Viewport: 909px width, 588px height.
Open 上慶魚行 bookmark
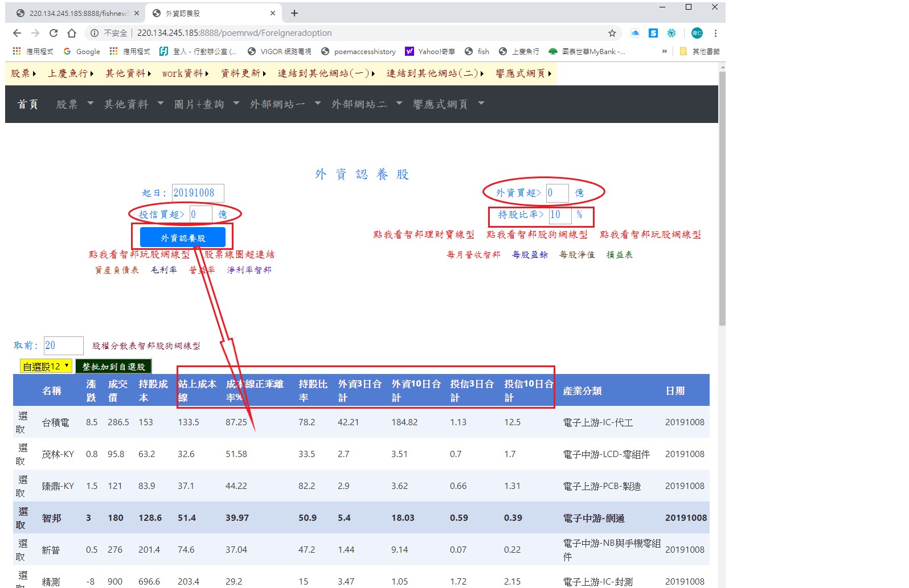[519, 51]
